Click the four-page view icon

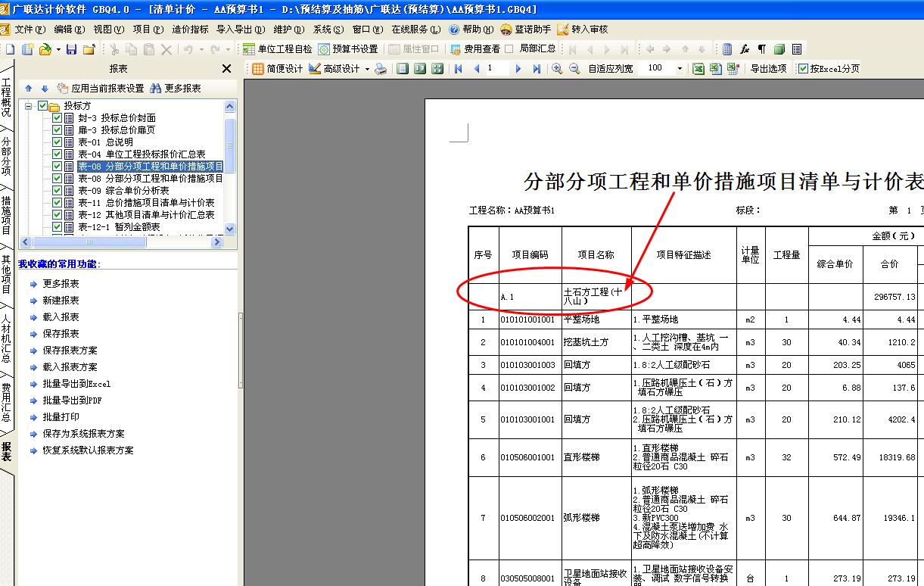437,69
